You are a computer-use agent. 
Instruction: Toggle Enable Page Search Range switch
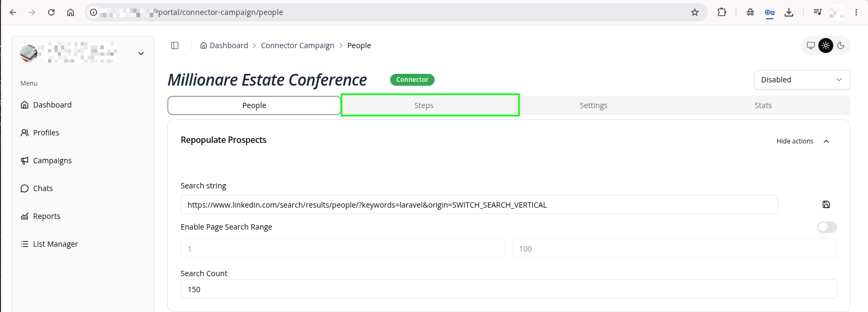pos(827,227)
